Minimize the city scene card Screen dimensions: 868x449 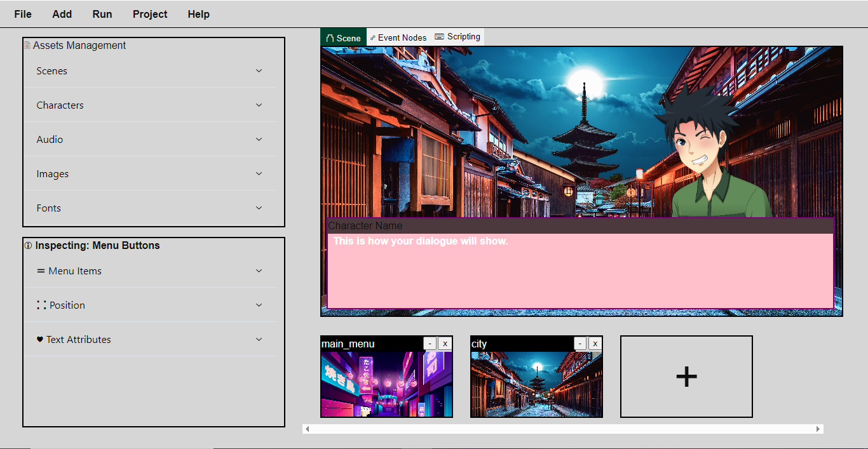pos(580,344)
